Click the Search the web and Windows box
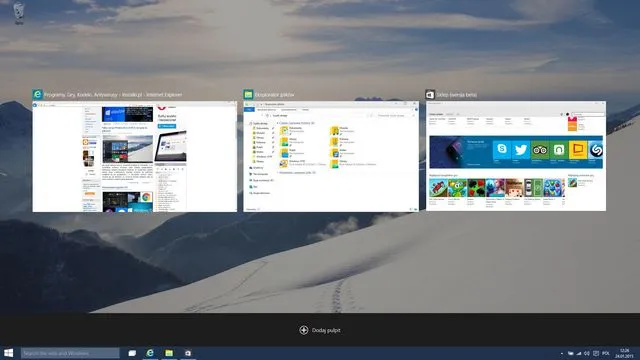This screenshot has width=640, height=360. pos(70,353)
